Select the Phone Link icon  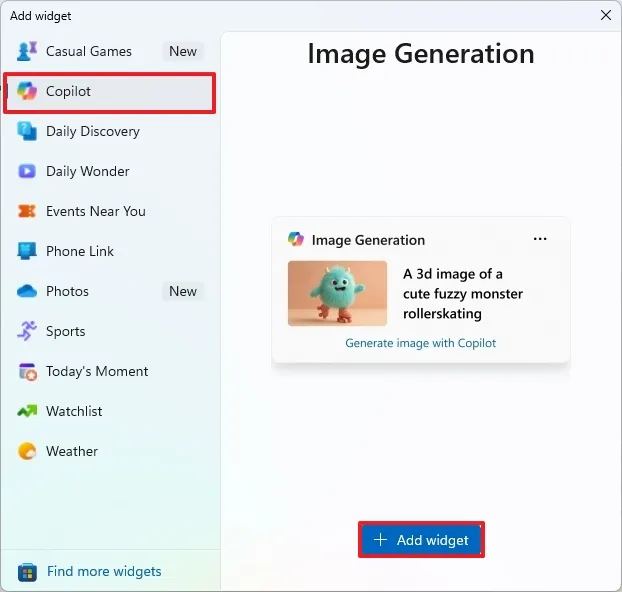click(x=27, y=251)
